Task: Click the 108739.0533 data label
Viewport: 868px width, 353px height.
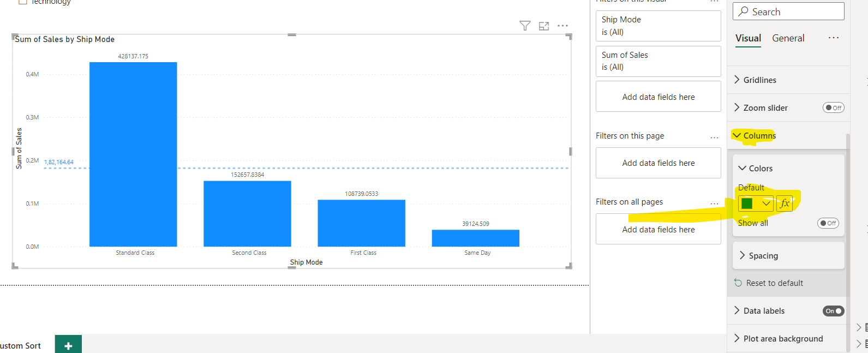Action: [x=361, y=194]
